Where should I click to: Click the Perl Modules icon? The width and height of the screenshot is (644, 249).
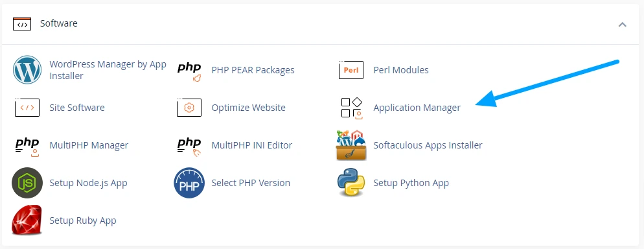(351, 70)
